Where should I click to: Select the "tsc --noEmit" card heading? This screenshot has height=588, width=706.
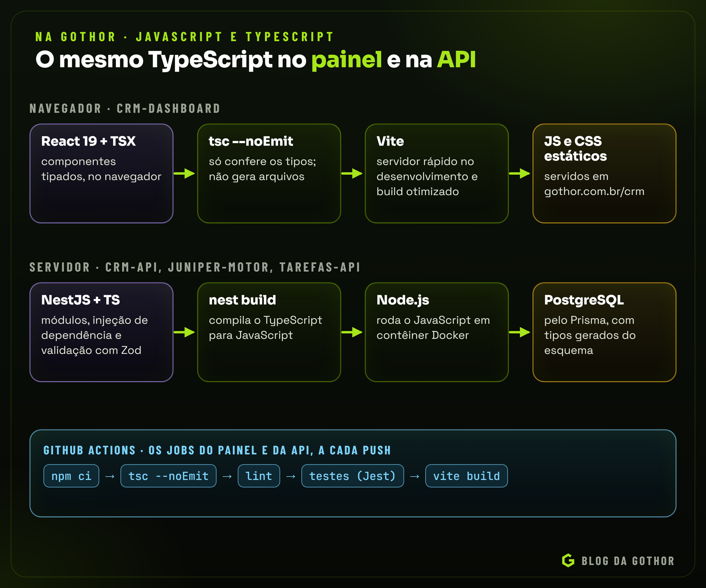[251, 141]
